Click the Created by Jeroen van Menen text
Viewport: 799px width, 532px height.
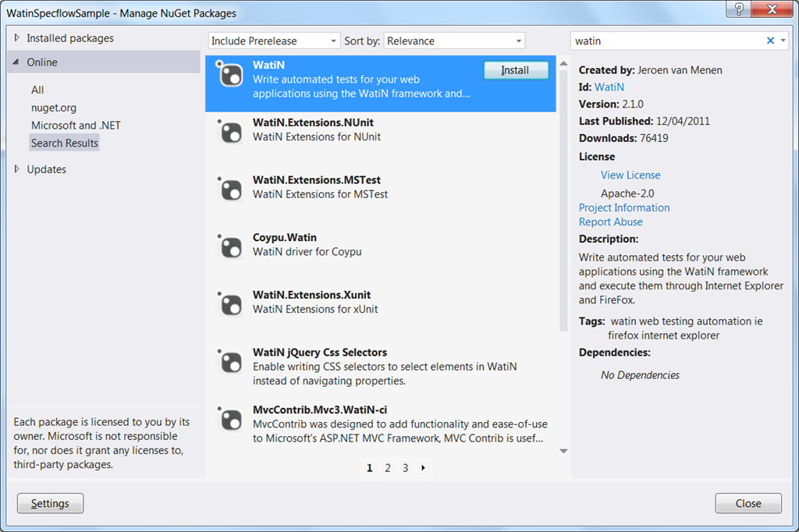[x=650, y=70]
